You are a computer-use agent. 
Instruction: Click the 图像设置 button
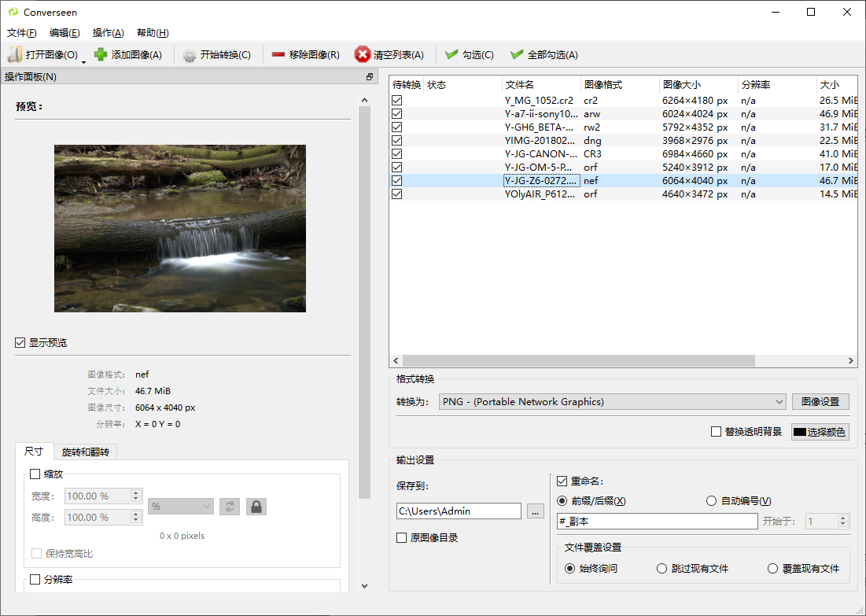click(820, 402)
